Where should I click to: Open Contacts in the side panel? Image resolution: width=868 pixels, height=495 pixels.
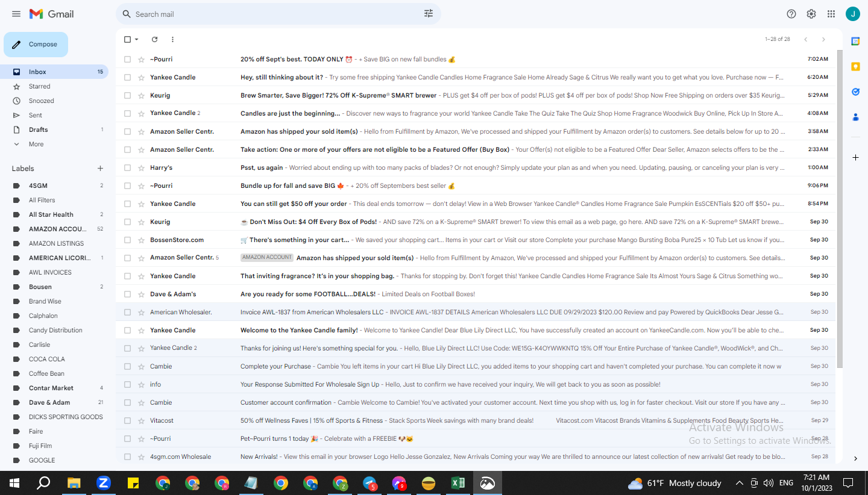(x=855, y=117)
